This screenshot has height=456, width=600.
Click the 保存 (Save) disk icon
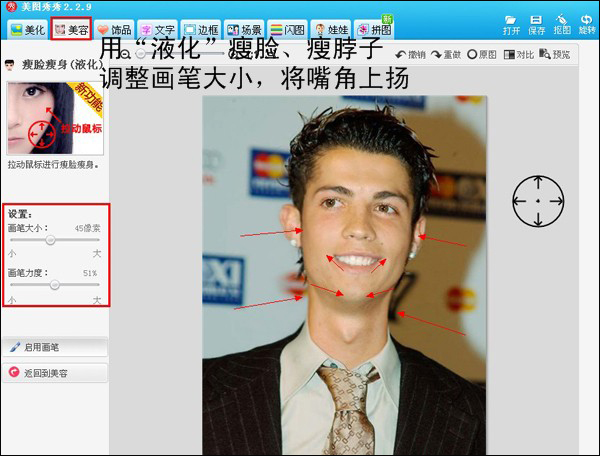coord(536,24)
